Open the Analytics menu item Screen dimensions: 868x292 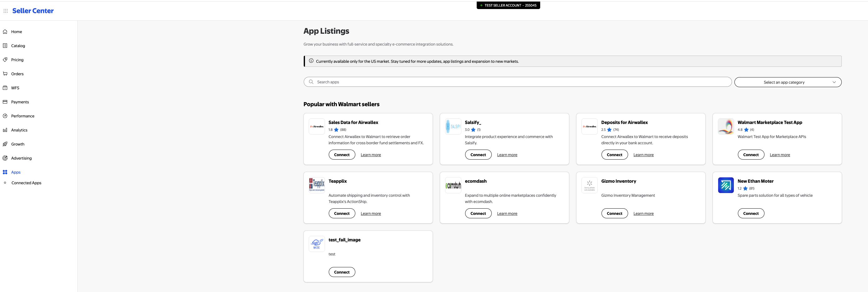(x=19, y=130)
